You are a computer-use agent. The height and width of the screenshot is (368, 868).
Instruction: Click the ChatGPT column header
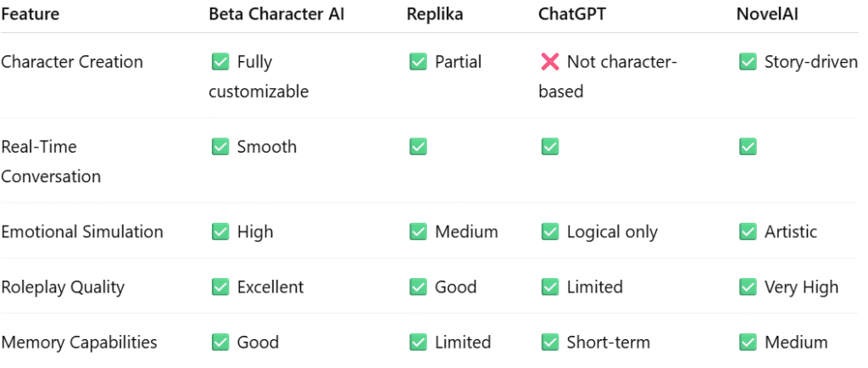click(x=572, y=14)
